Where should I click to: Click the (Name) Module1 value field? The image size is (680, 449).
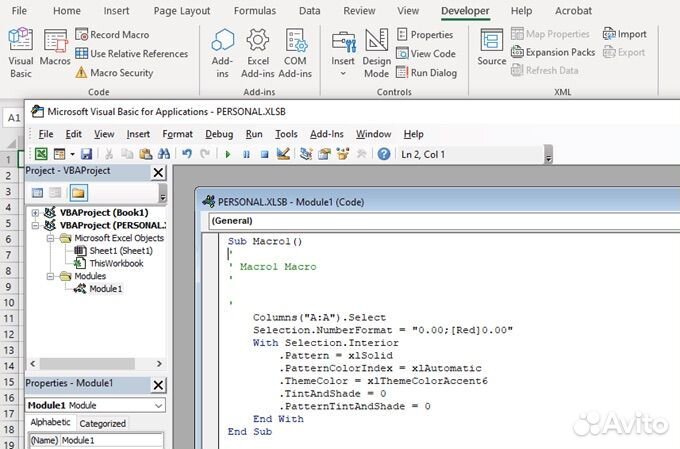pos(111,440)
